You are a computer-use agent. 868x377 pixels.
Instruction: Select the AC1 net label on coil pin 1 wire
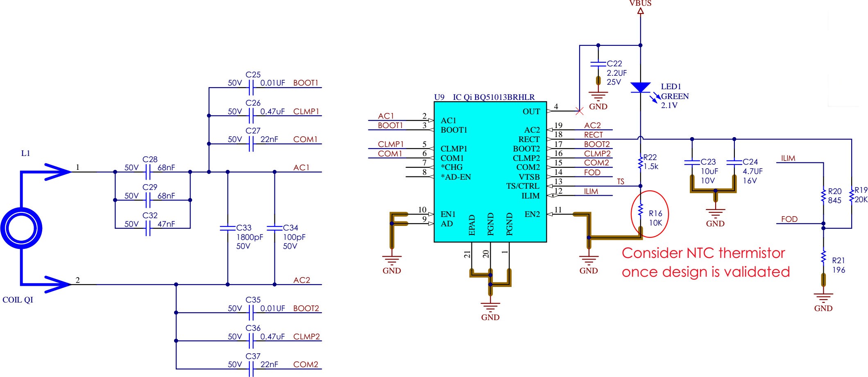301,167
